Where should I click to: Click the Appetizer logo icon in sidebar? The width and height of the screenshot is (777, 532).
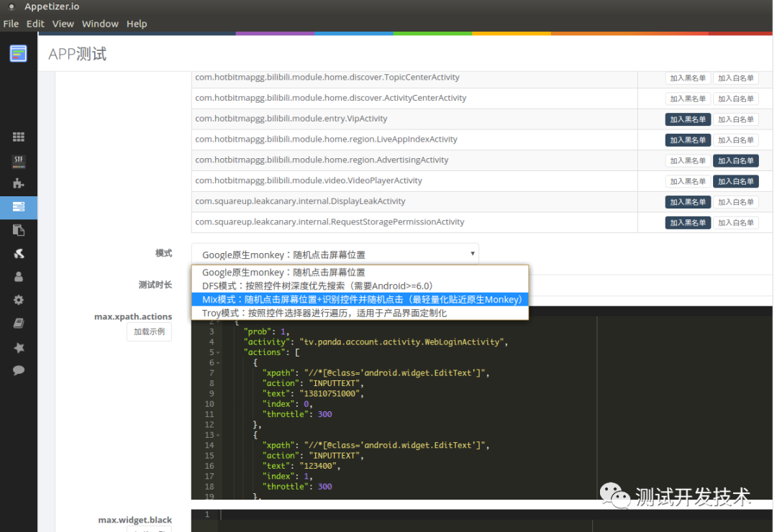[18, 53]
